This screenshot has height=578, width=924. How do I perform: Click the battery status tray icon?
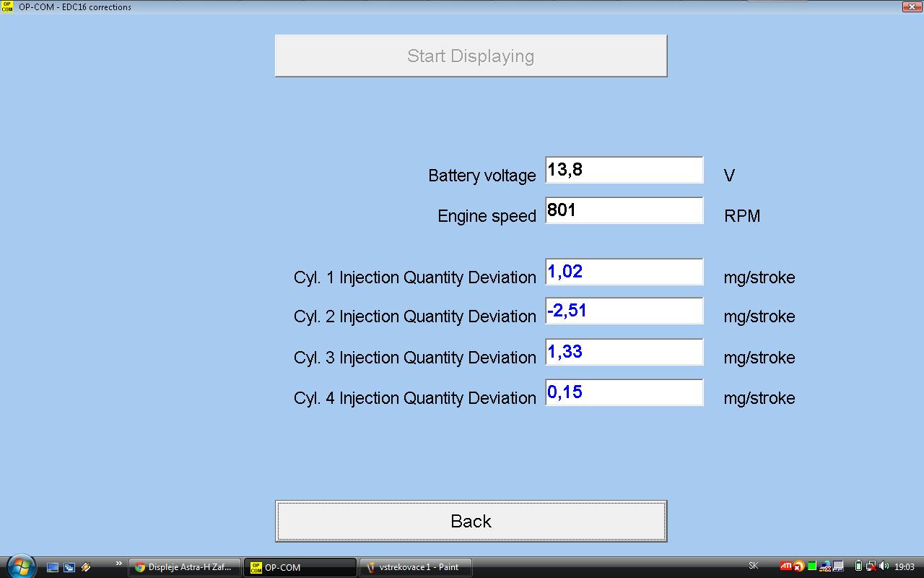point(858,566)
